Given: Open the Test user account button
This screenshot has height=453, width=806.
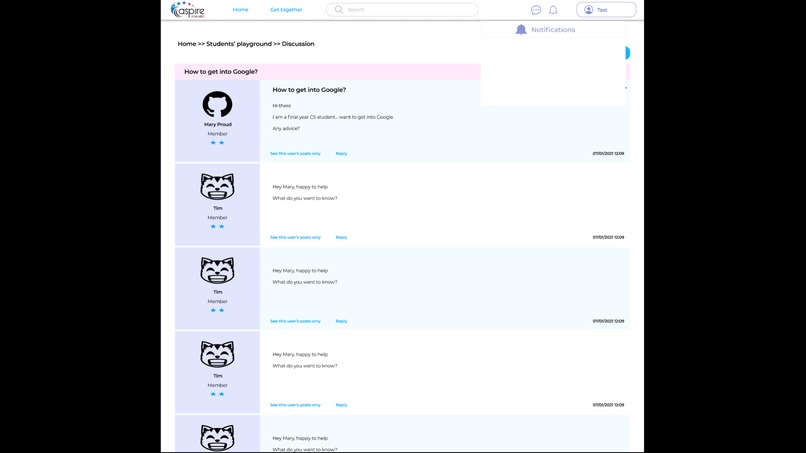Looking at the screenshot, I should [606, 10].
